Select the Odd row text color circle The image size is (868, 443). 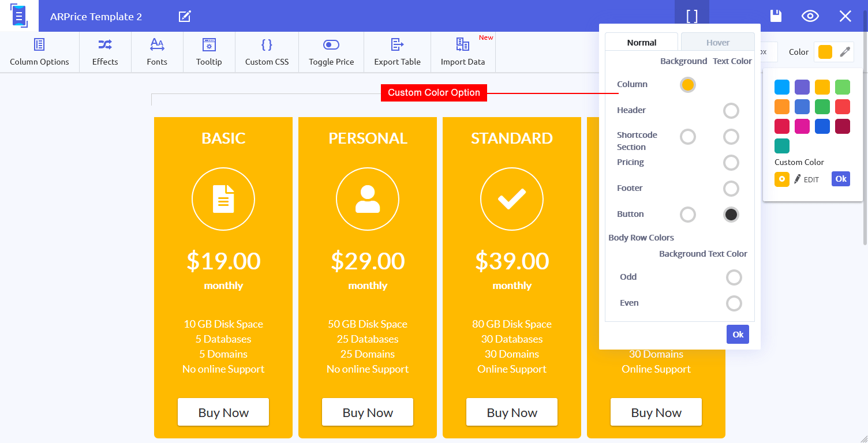click(734, 277)
